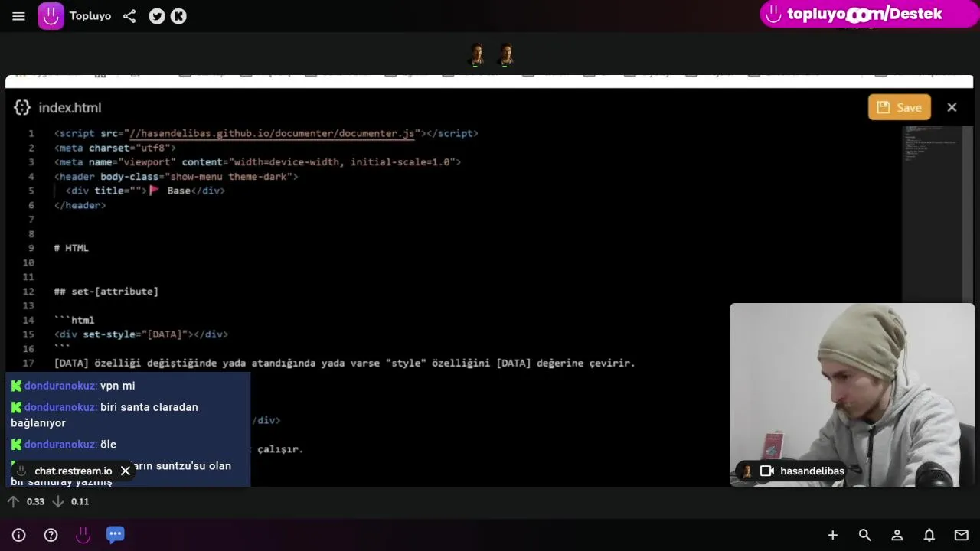This screenshot has width=980, height=551.
Task: Open the Kick K icon
Action: coord(178,16)
